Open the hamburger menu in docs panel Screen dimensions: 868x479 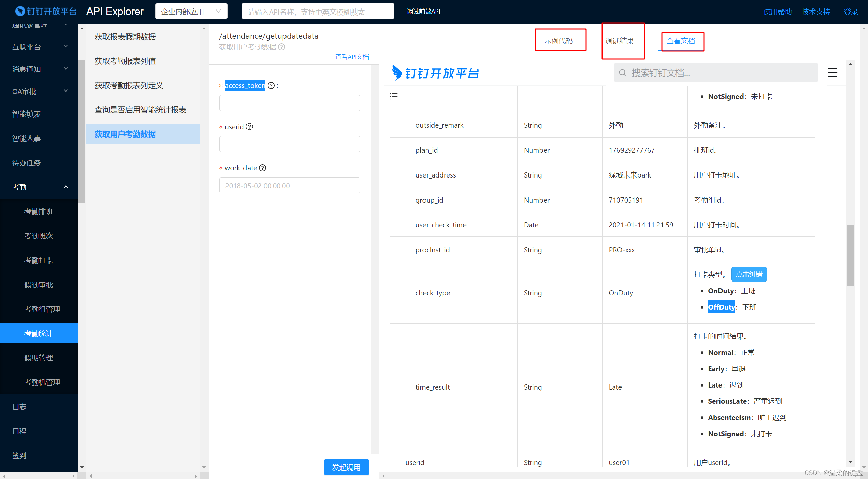click(x=832, y=72)
